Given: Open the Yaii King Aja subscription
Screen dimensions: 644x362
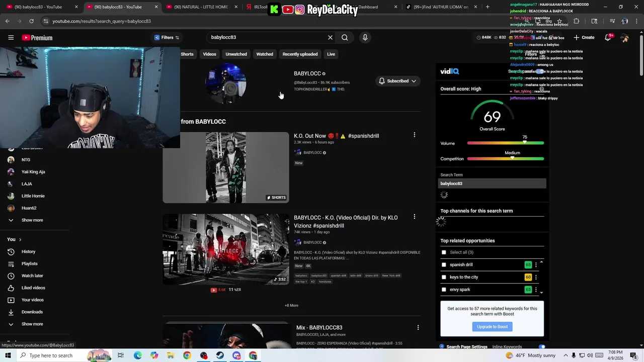Looking at the screenshot, I should [33, 171].
